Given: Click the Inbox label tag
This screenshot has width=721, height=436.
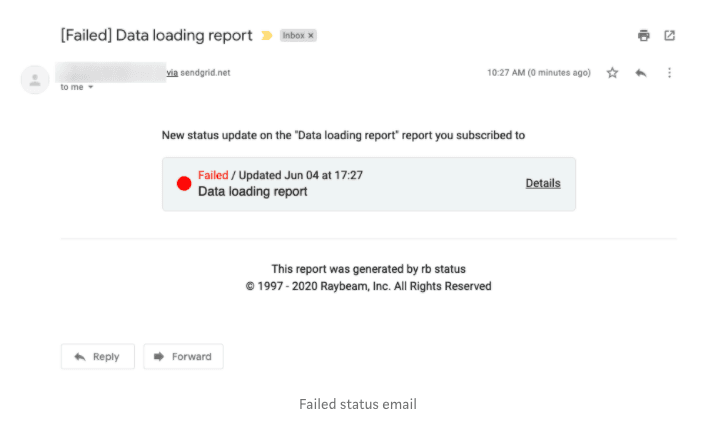Looking at the screenshot, I should (x=294, y=36).
